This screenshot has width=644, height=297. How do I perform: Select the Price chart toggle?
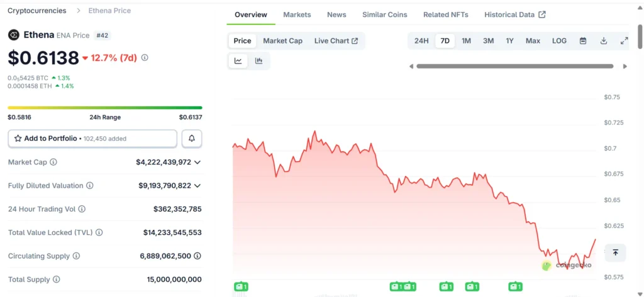[x=242, y=41]
